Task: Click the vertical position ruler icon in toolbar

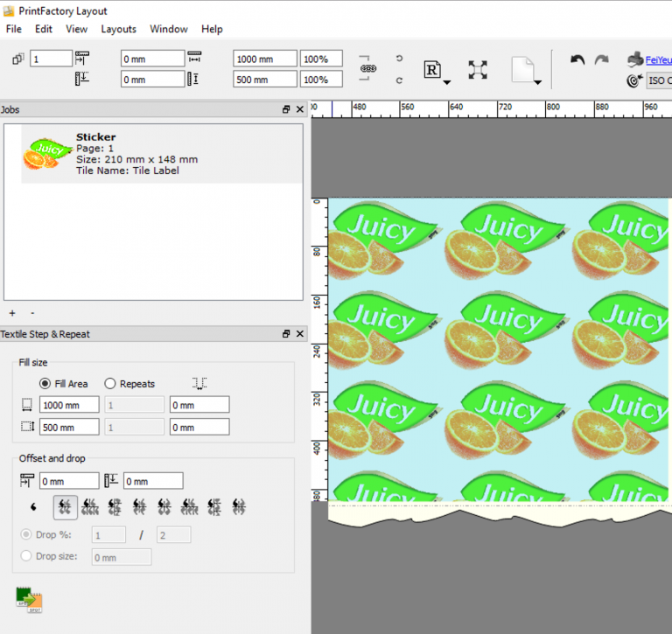Action: pos(82,79)
